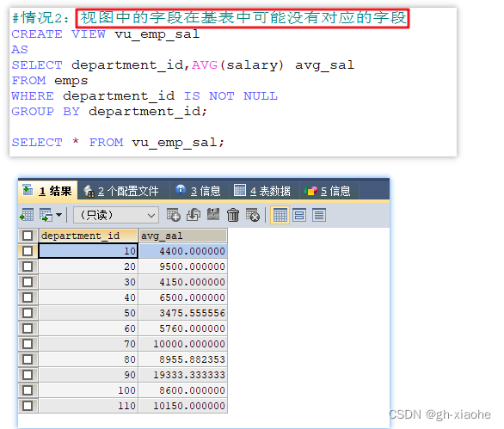Click the WHERE department_id IS NOT NULL line
The height and width of the screenshot is (429, 504).
144,96
